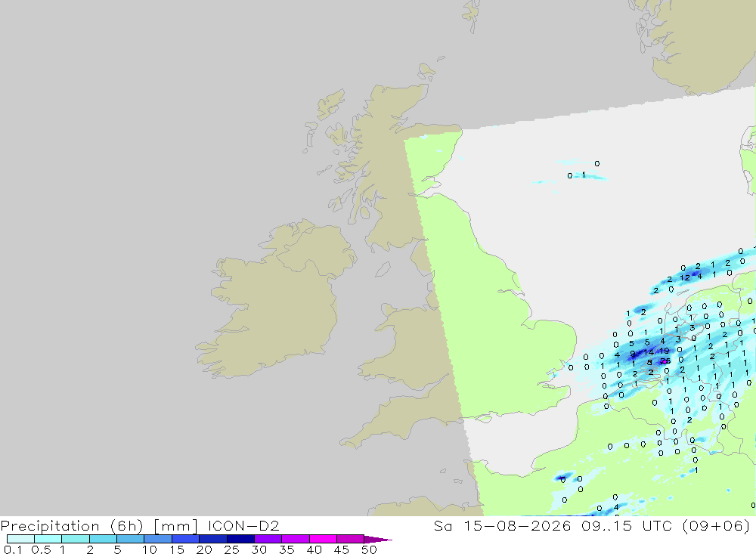Image resolution: width=756 pixels, height=554 pixels.
Task: Click the arrow tip above 50 mm on legend
Action: tap(379, 540)
